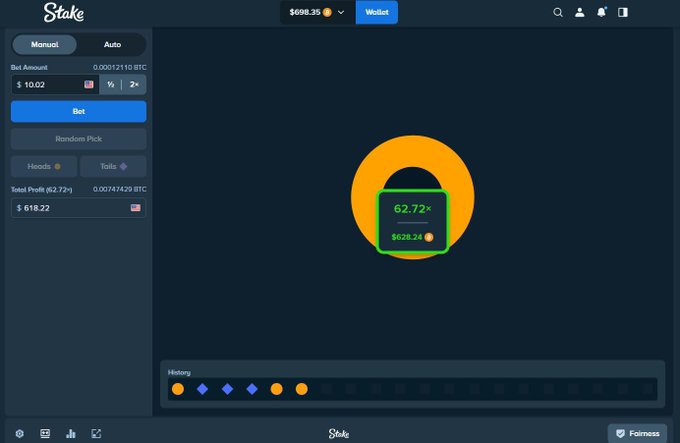This screenshot has width=680, height=443.
Task: Click the Stake logo in footer
Action: [339, 433]
